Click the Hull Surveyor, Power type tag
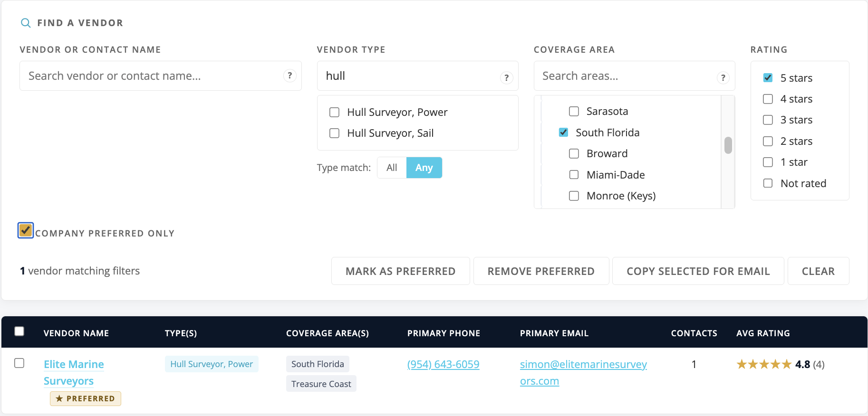This screenshot has width=868, height=416. point(212,364)
